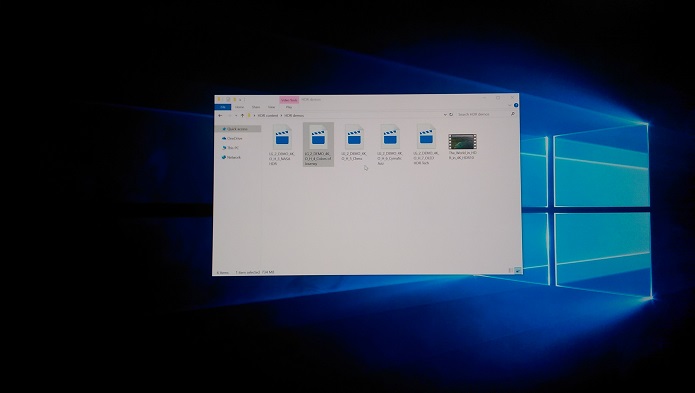Close the Explorer window
Viewport: 695px width, 393px height.
(x=512, y=97)
